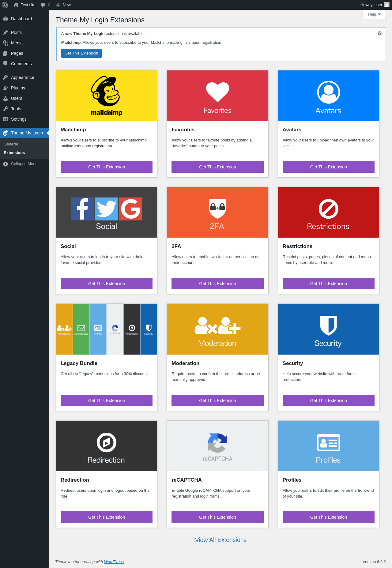Click the Version 6.8.2 footer text
The image size is (392, 568).
374,562
